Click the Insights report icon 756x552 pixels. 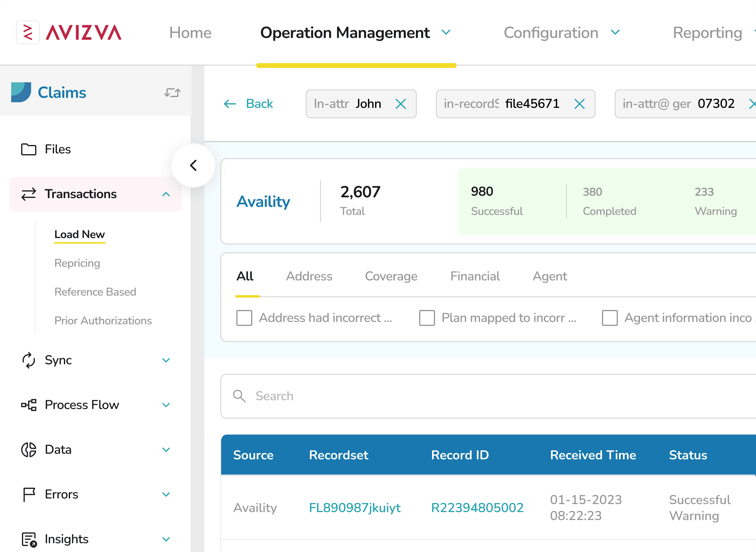(x=29, y=539)
